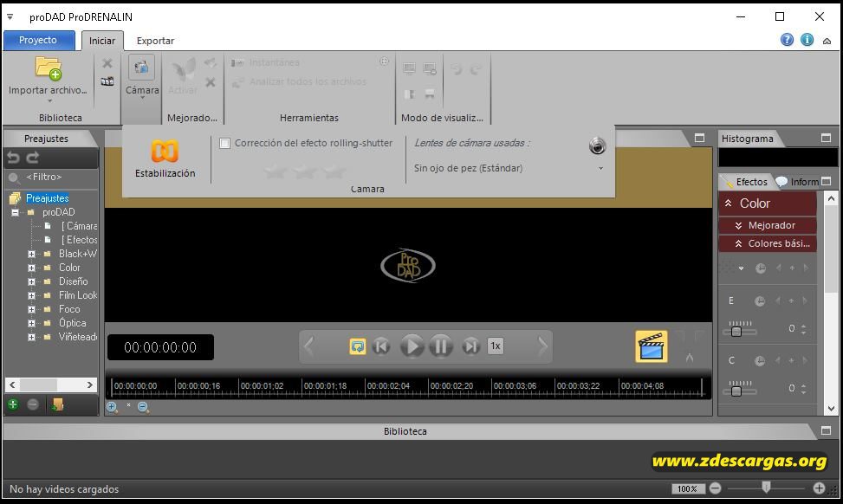Screen dimensions: 843x504
Task: Add a new preset with green plus
Action: pyautogui.click(x=13, y=404)
